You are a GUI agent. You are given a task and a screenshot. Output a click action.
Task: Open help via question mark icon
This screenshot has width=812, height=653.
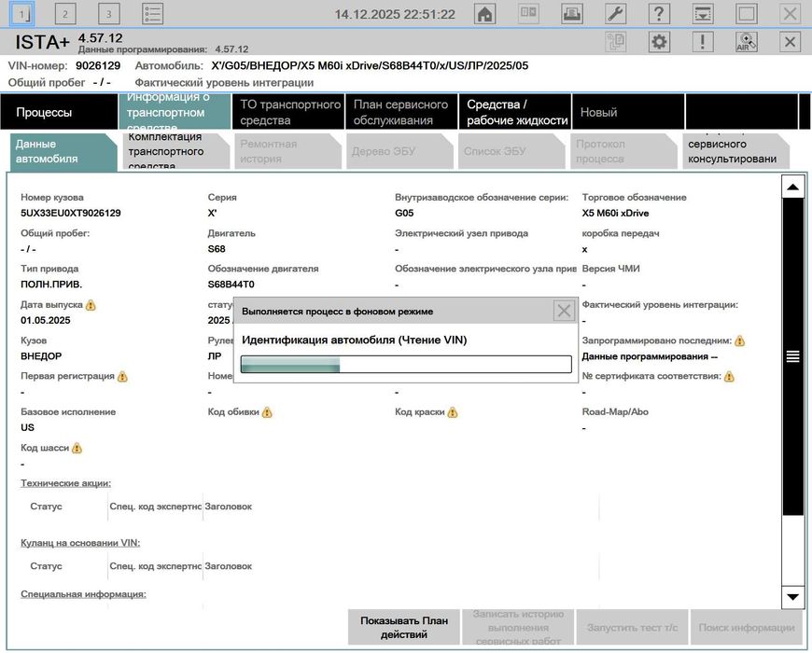(x=659, y=14)
